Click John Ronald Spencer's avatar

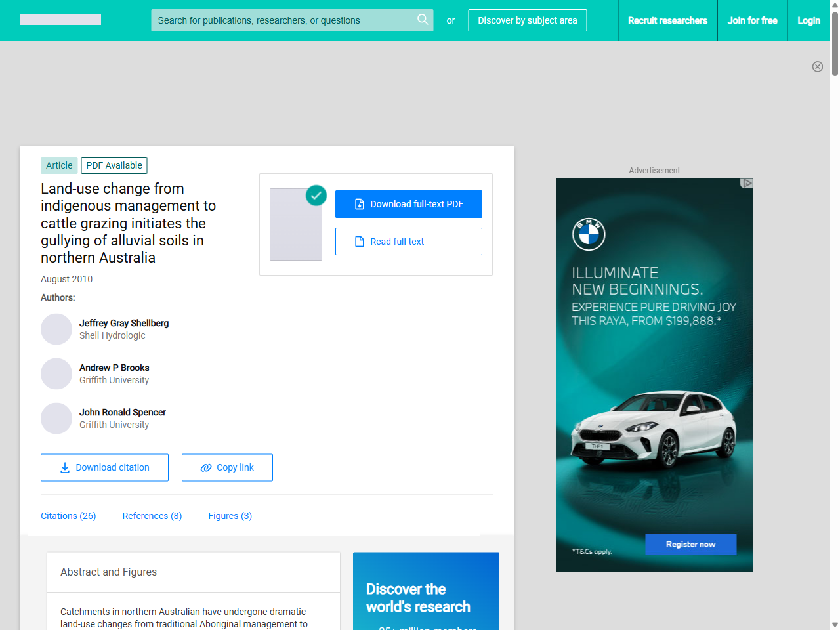(56, 419)
